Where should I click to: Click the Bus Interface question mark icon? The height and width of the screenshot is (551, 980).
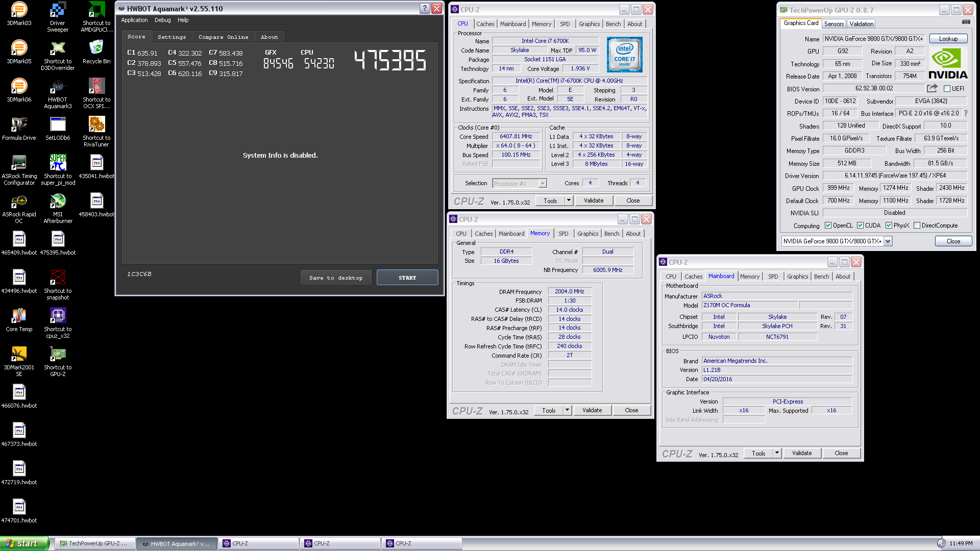(966, 113)
